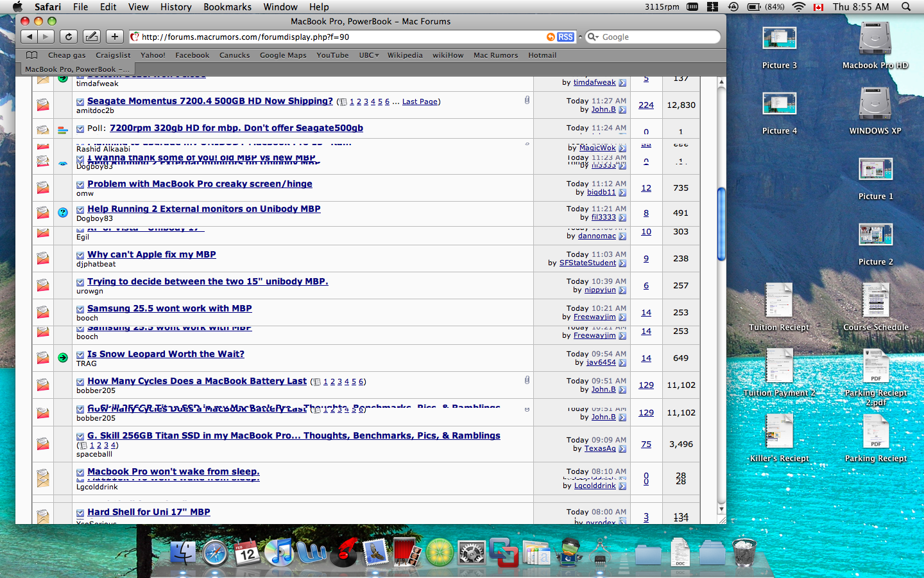Expand the UBC bookmarks folder dropdown
Screen dimensions: 924x578
[369, 55]
